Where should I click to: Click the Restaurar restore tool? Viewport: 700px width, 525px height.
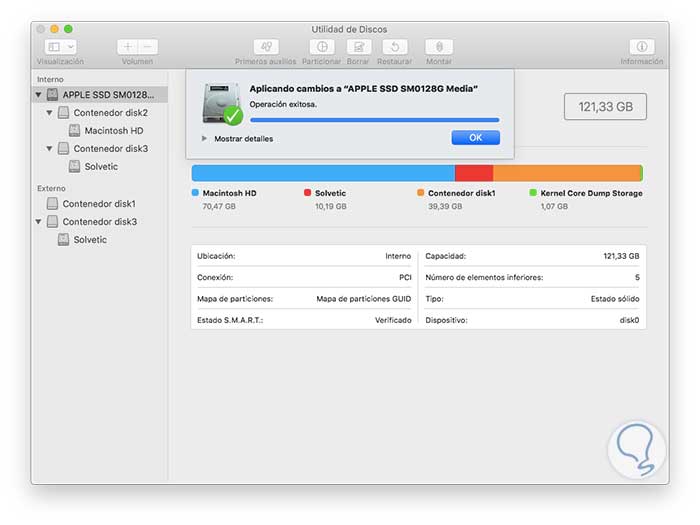(x=395, y=47)
